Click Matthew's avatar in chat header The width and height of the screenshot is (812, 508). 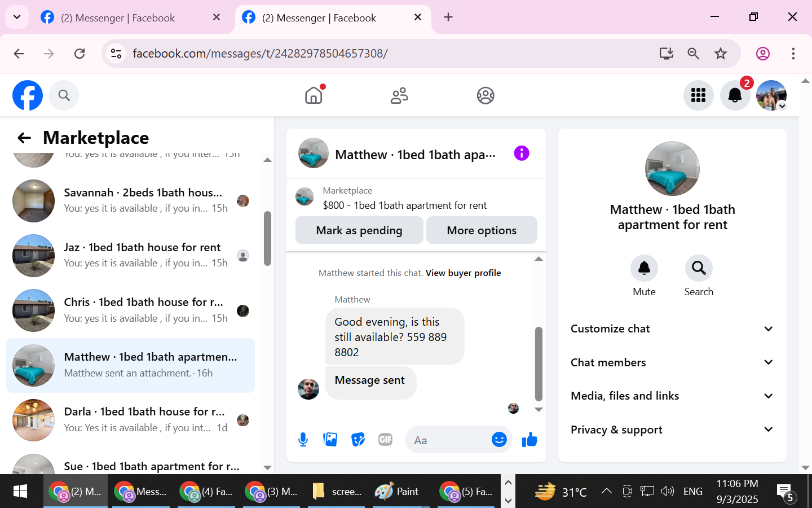click(313, 153)
